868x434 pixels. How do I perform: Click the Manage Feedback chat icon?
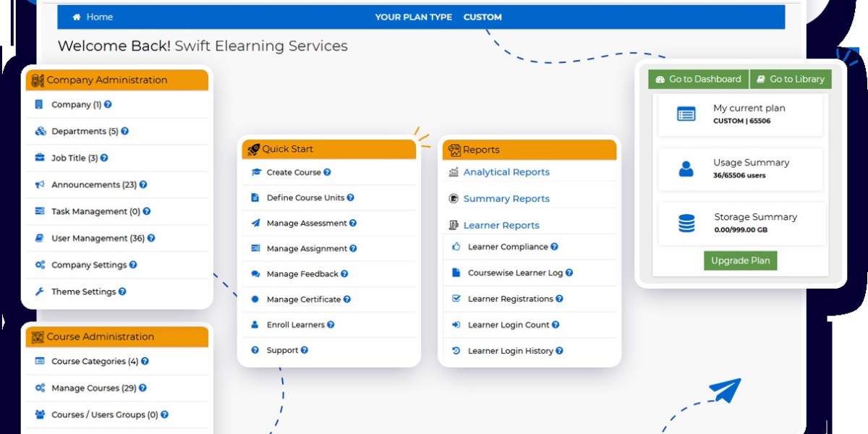pyautogui.click(x=255, y=274)
